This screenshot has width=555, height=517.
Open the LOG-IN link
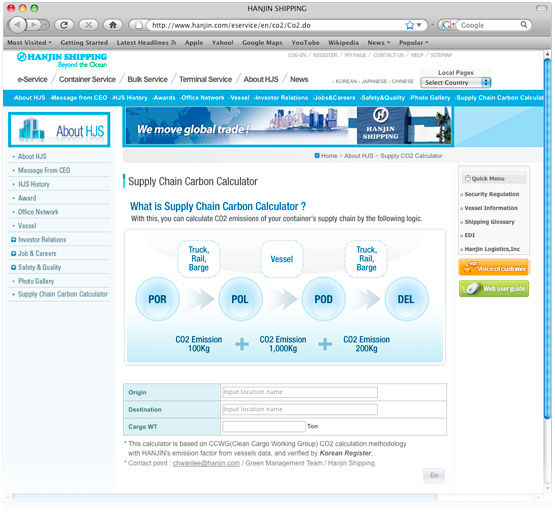297,55
